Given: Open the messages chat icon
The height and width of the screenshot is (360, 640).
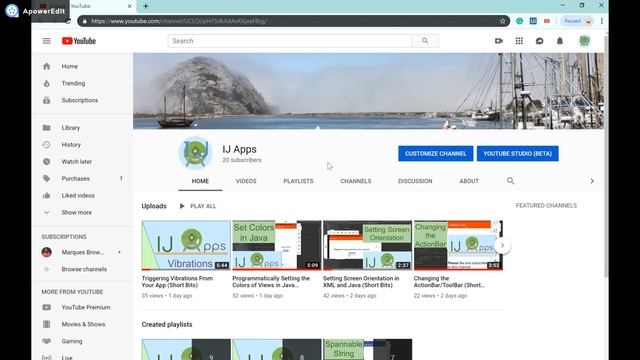Looking at the screenshot, I should click(539, 41).
